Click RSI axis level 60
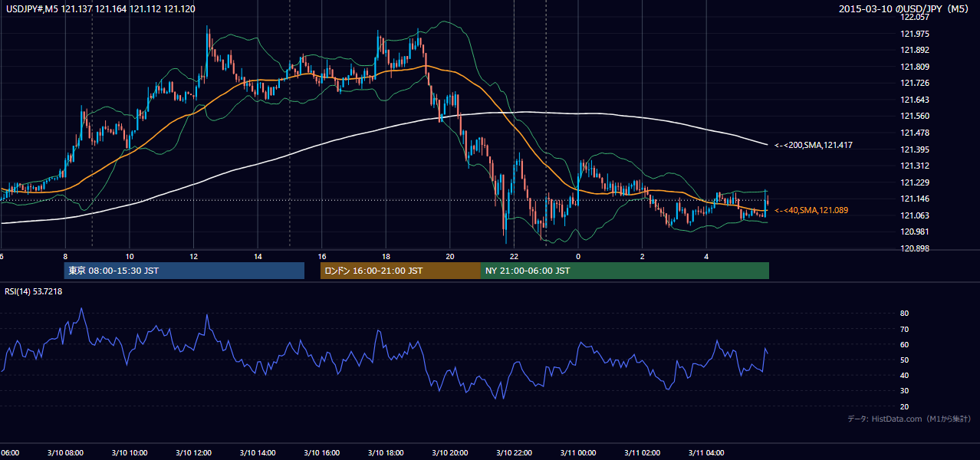The height and width of the screenshot is (460, 980). [904, 344]
